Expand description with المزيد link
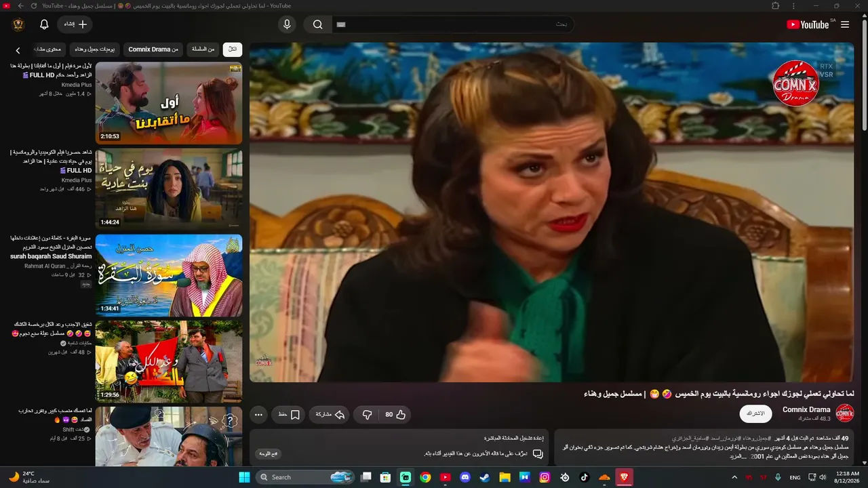Image resolution: width=868 pixels, height=488 pixels. tap(739, 457)
